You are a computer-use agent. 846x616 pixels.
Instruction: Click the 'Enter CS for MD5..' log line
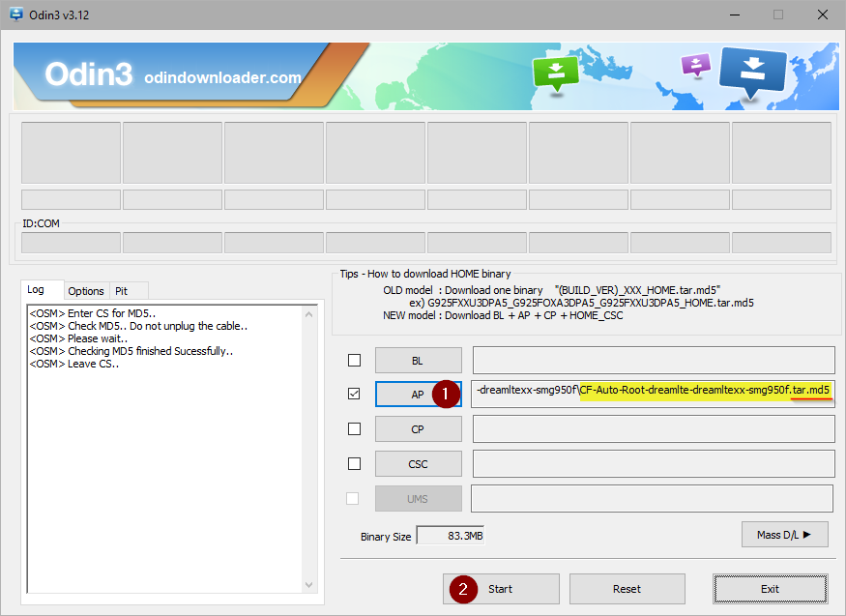point(93,313)
